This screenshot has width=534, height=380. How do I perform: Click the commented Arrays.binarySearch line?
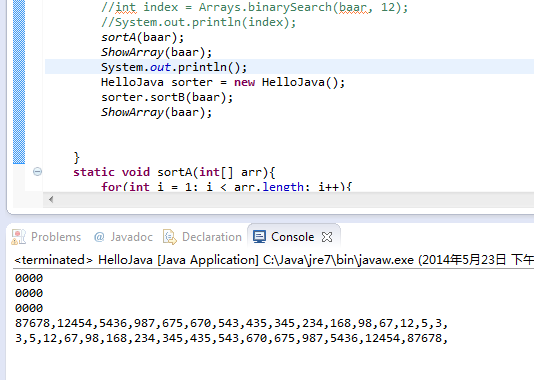pyautogui.click(x=254, y=7)
